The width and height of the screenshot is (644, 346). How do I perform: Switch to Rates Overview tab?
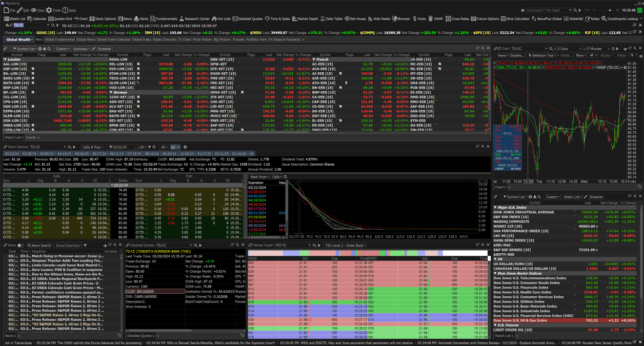point(165,39)
